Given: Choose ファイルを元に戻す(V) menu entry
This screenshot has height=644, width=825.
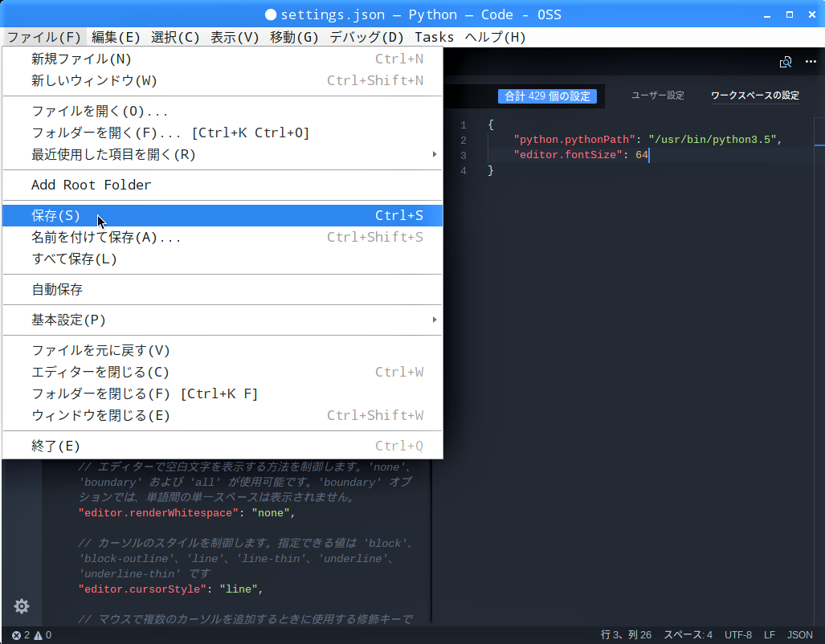Looking at the screenshot, I should coord(223,350).
